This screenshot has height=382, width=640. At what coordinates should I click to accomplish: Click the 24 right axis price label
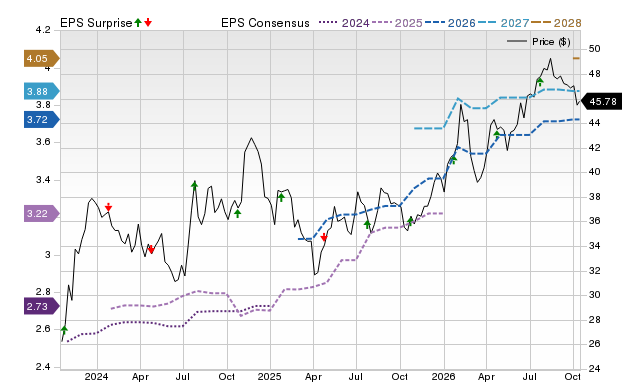(x=595, y=369)
